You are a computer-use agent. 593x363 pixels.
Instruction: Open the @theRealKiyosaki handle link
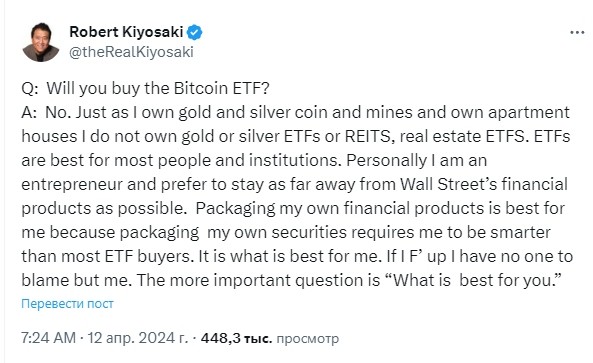pos(131,52)
